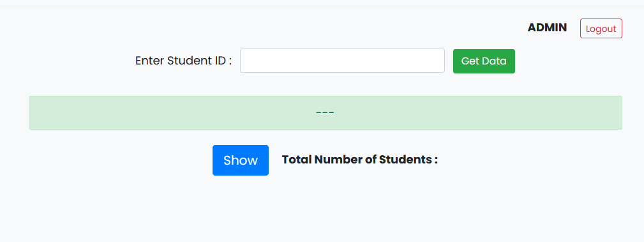Fetch student data with Get Data
The image size is (644, 242).
(x=484, y=61)
